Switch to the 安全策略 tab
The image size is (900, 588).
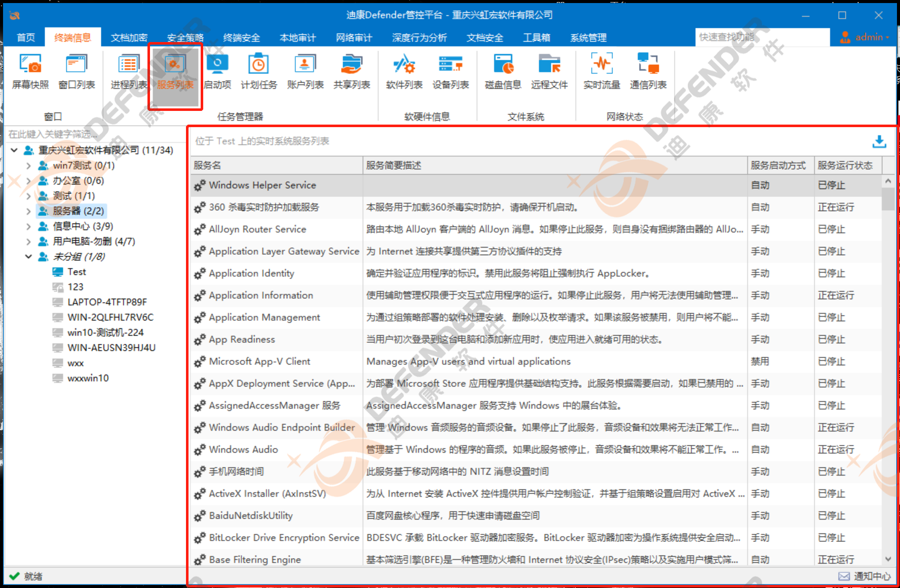click(x=185, y=37)
